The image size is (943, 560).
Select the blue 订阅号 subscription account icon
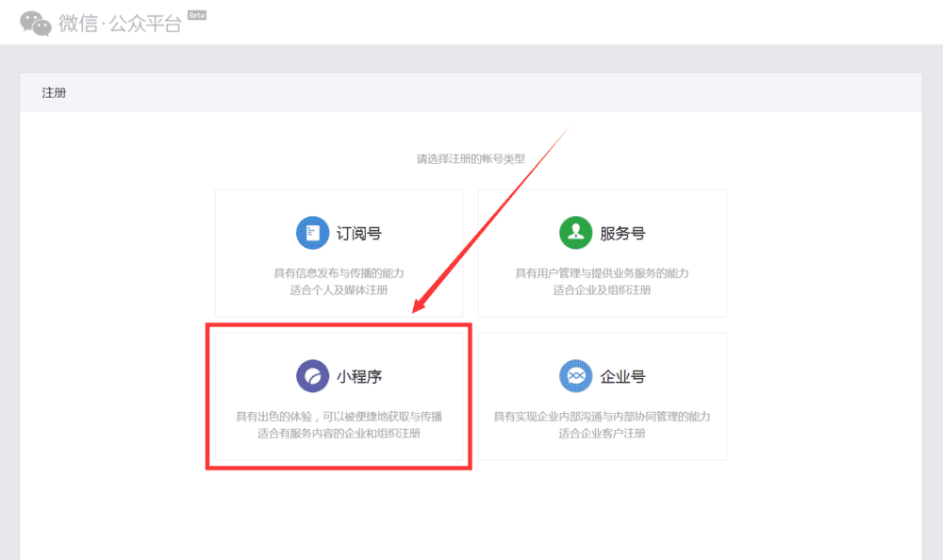click(312, 233)
